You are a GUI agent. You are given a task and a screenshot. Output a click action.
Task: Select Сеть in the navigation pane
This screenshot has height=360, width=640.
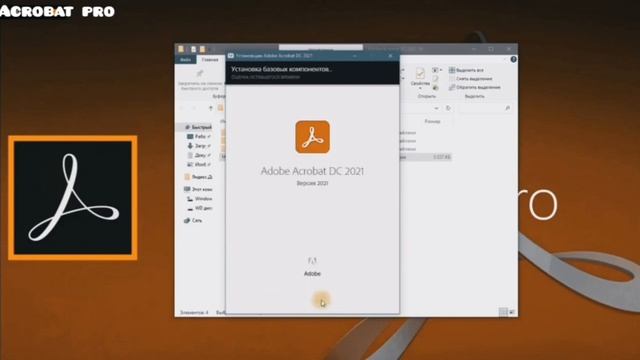coord(193,220)
